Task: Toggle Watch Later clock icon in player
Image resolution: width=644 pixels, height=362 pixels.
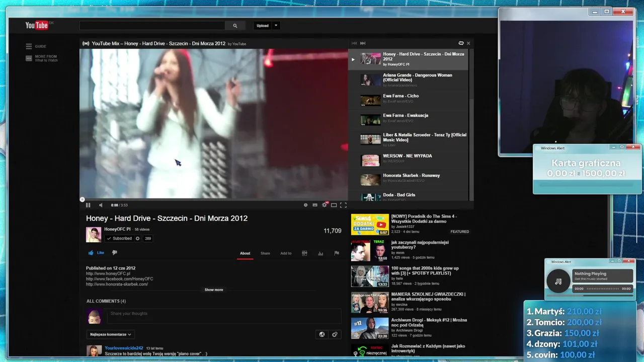Action: (x=305, y=205)
